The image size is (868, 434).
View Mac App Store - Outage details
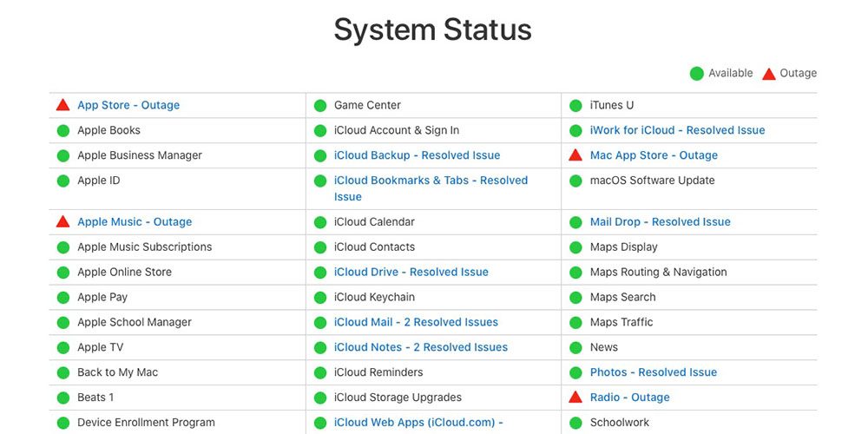point(654,155)
